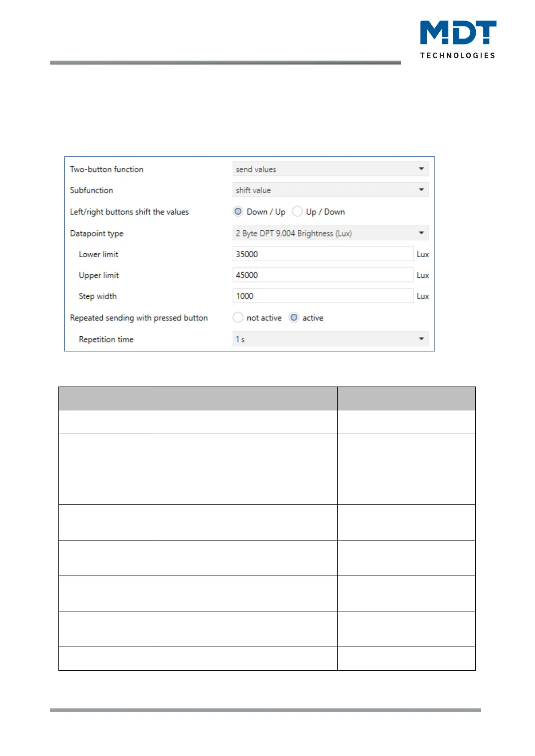The width and height of the screenshot is (535, 756).
Task: Click the Lower limit field showing 35000
Action: point(323,254)
